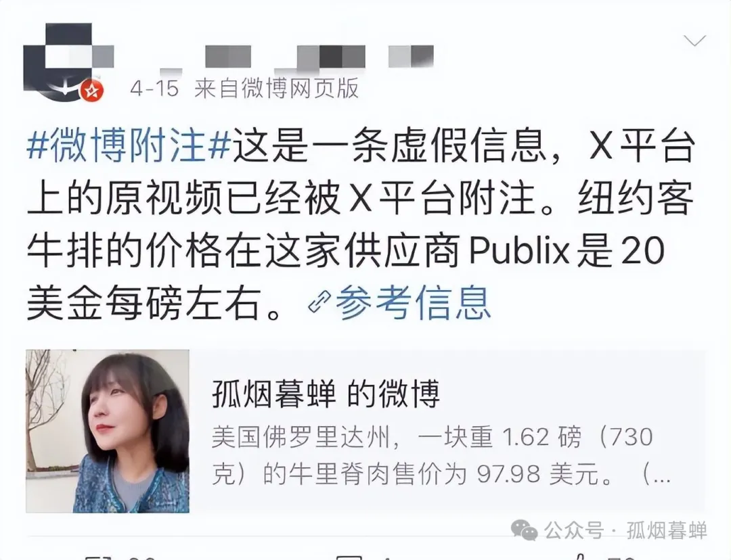
Task: Open the 孤烟暮蝉 的微博 card title
Action: tap(326, 394)
